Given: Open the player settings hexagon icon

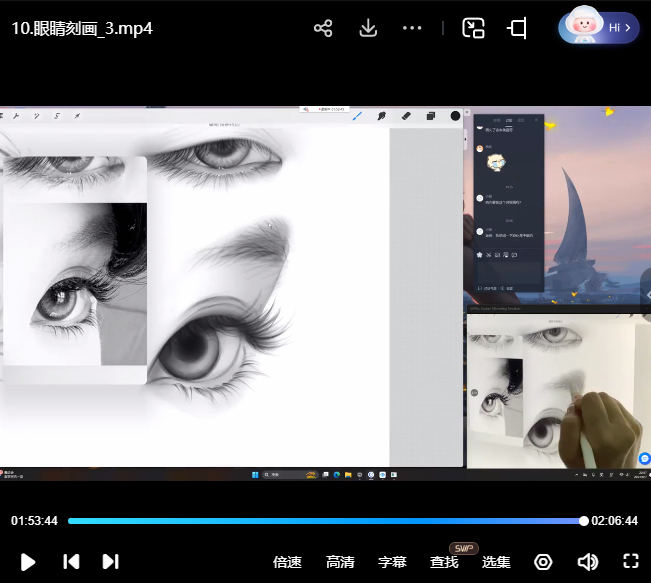Looking at the screenshot, I should pyautogui.click(x=543, y=562).
